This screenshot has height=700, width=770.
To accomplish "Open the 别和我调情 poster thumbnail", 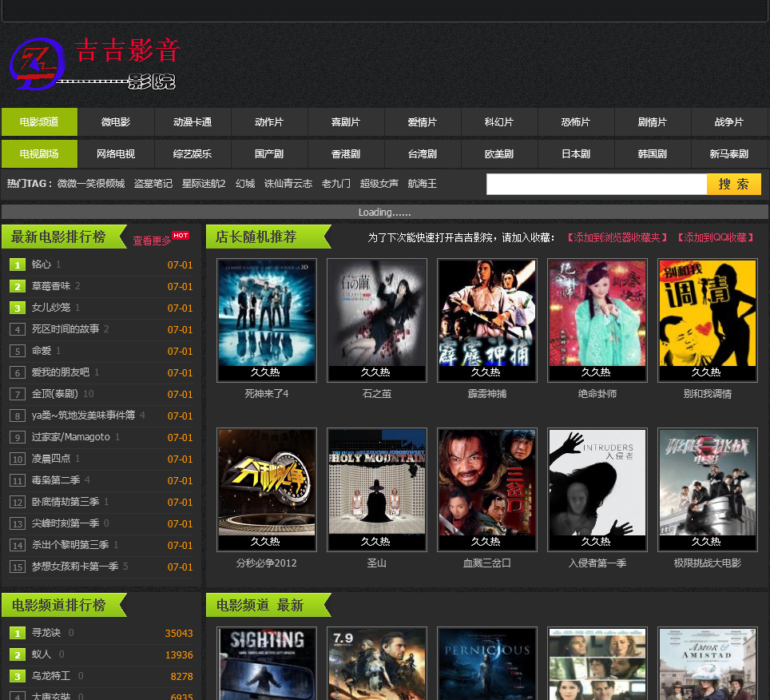I will click(708, 320).
